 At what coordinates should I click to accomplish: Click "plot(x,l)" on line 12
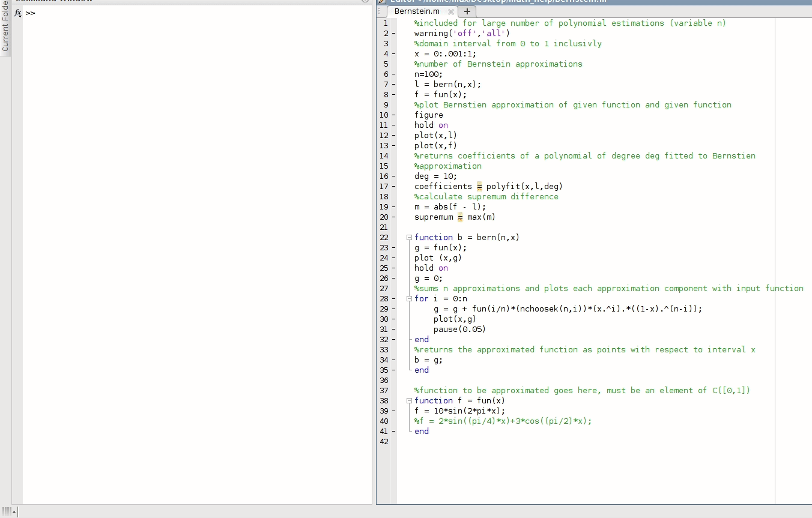435,135
